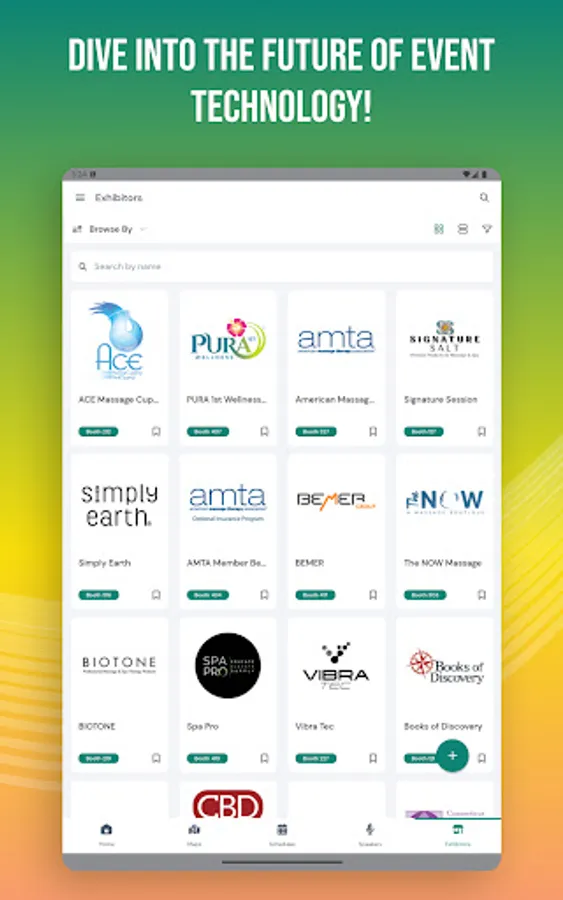Tap booth badge on BEMER card
This screenshot has width=563, height=900.
[x=315, y=595]
